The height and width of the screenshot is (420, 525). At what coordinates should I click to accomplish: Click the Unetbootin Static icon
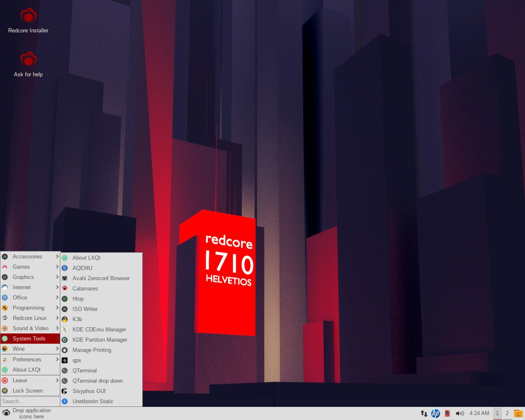65,401
